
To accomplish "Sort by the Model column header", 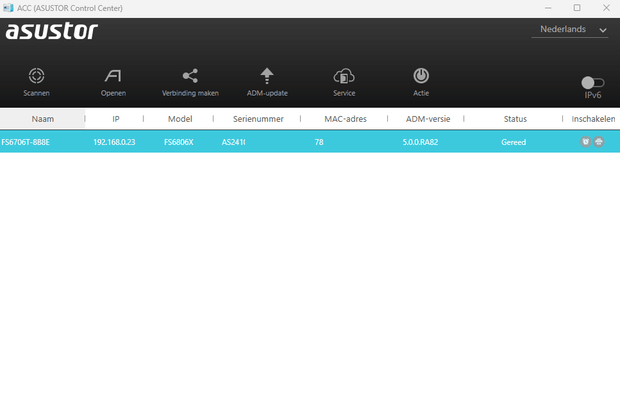I will click(x=180, y=119).
